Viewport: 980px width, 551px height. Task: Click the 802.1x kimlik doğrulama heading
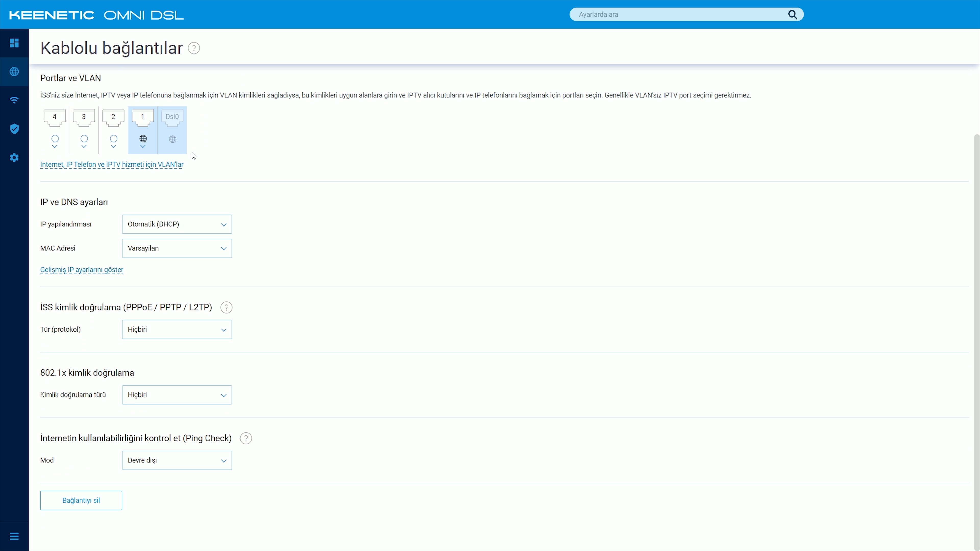click(87, 373)
